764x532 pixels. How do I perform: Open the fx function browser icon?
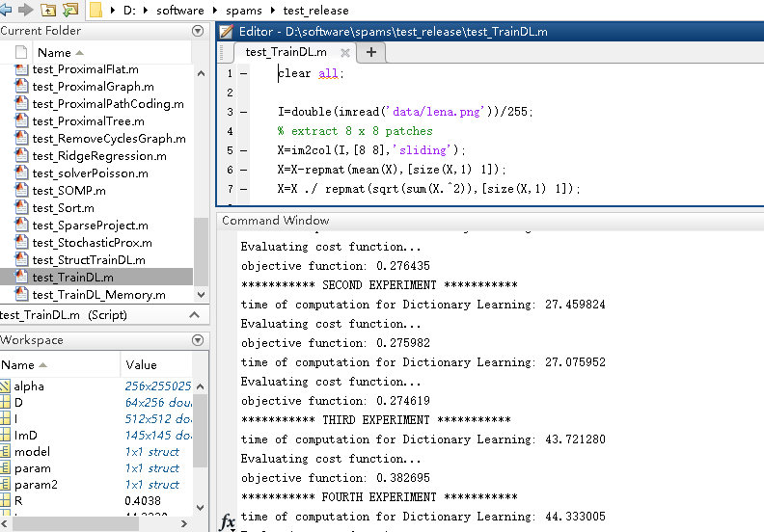click(227, 521)
